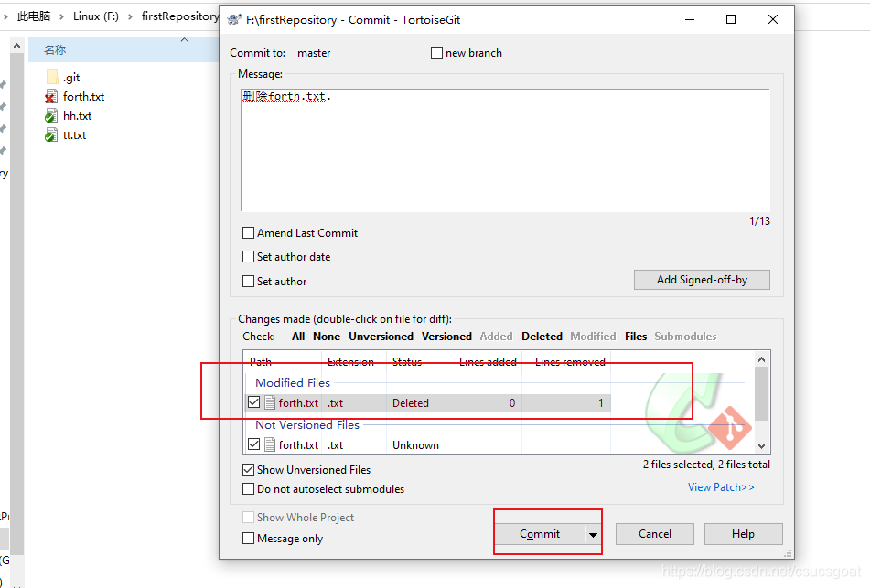Check None files filter
Screen dimensions: 870x588
[327, 337]
